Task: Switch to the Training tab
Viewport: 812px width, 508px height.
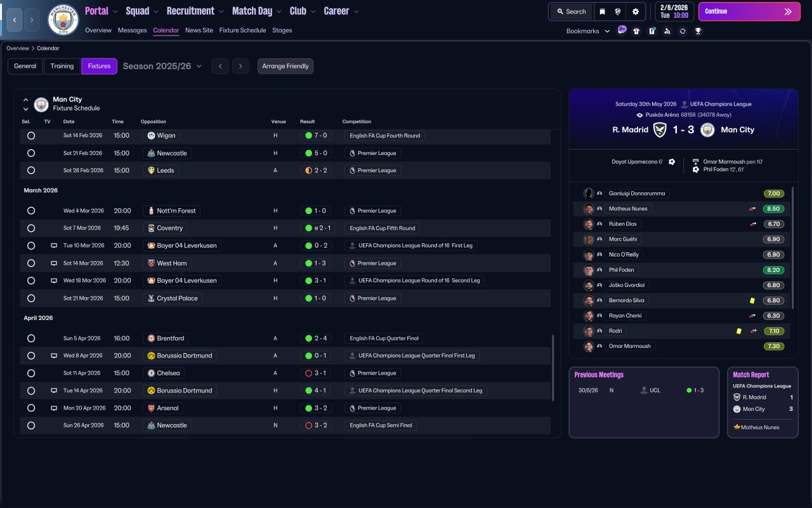Action: point(62,66)
